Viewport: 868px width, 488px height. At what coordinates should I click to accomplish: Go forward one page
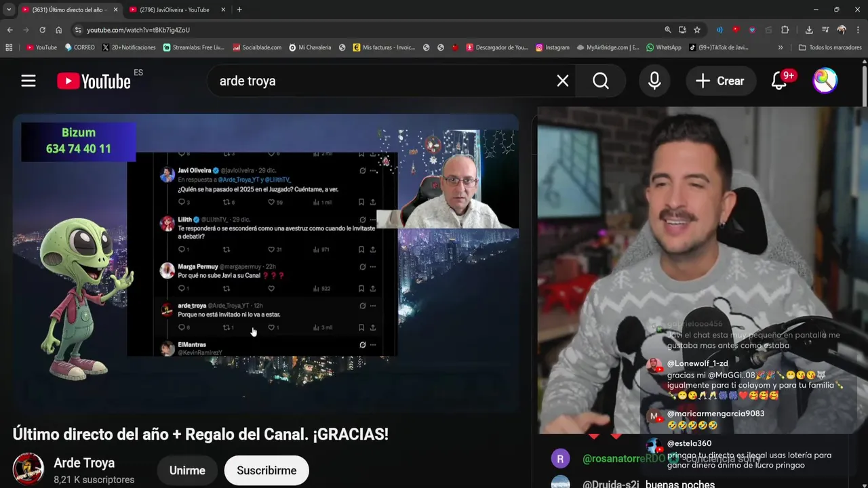point(26,30)
